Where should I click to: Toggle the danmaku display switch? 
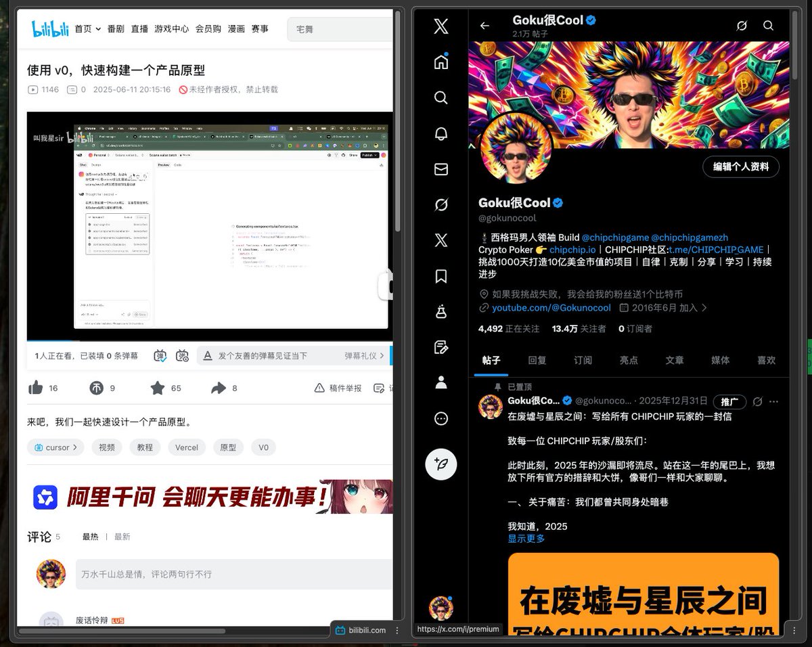coord(160,355)
